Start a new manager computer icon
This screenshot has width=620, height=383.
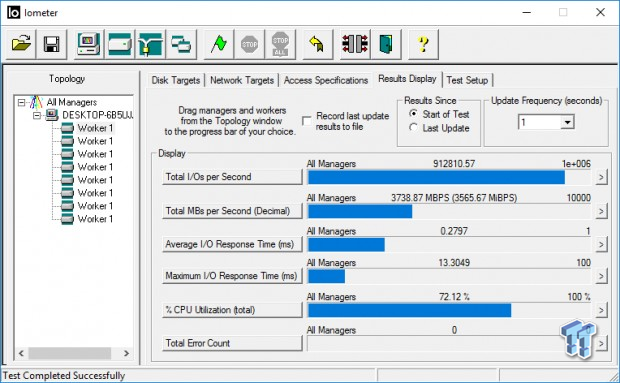[x=89, y=43]
